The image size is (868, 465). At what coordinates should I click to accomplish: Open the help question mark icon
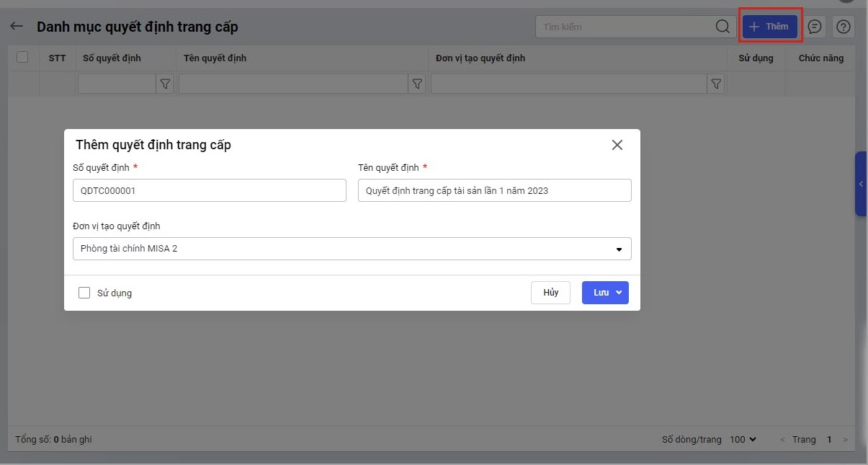pos(844,27)
